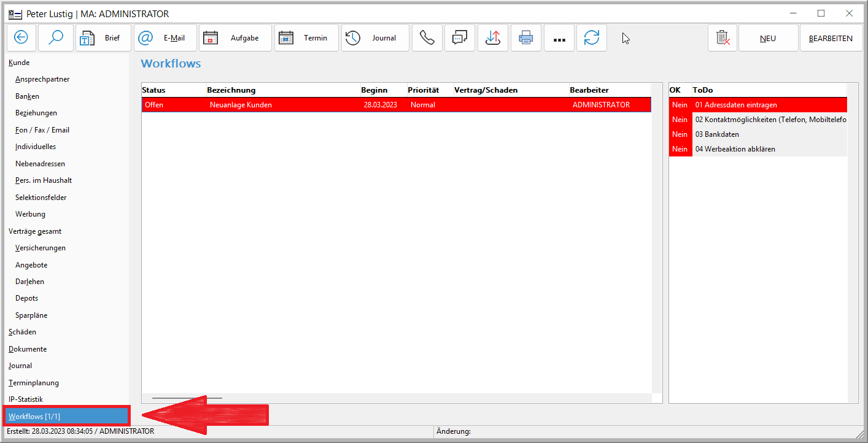Click the delete trash icon
The height and width of the screenshot is (443, 868).
723,38
